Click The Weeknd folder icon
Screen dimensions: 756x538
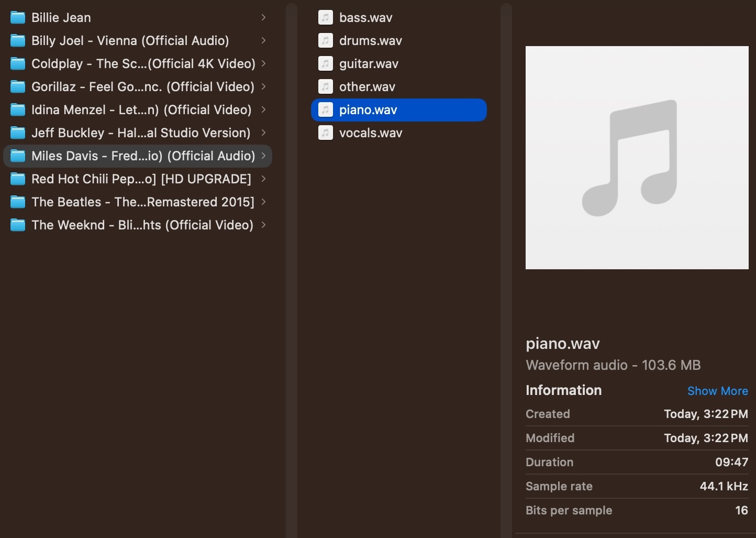(x=18, y=225)
